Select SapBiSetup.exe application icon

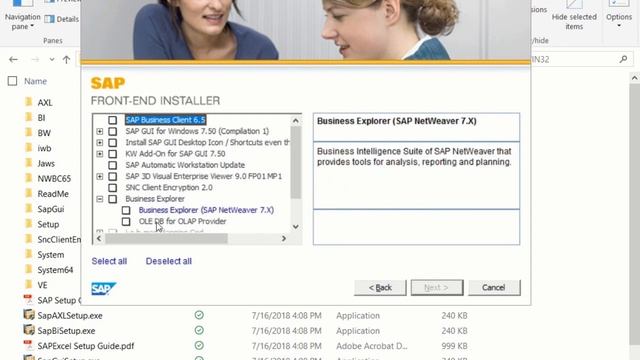point(29,330)
